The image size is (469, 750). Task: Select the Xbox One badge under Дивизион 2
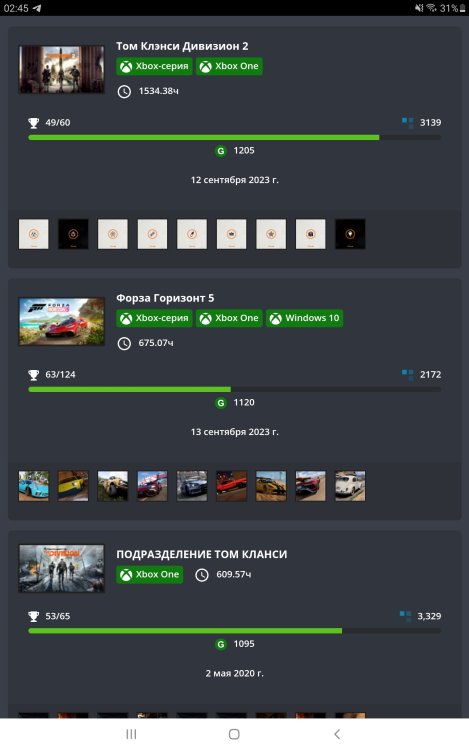coord(229,66)
